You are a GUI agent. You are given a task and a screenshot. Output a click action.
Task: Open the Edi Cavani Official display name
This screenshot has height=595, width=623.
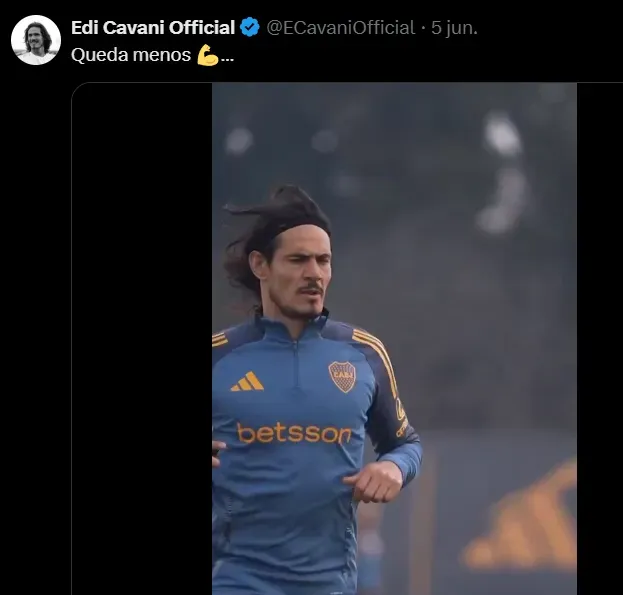click(x=153, y=28)
